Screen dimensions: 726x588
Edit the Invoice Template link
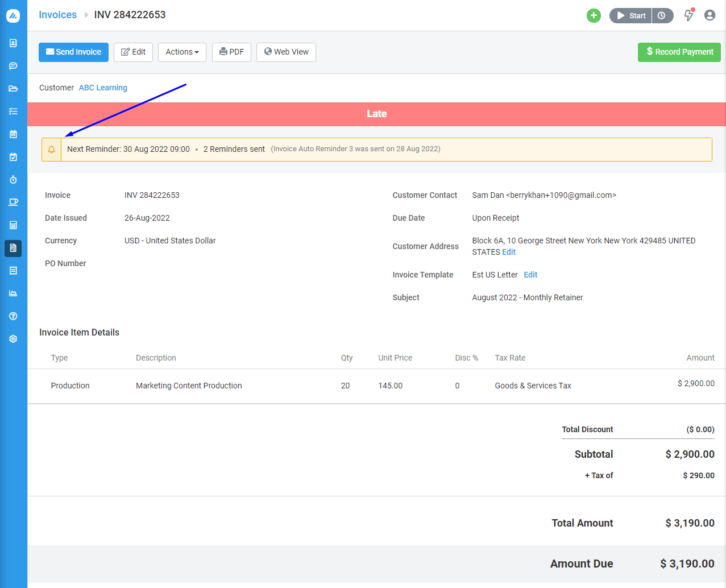(x=530, y=275)
